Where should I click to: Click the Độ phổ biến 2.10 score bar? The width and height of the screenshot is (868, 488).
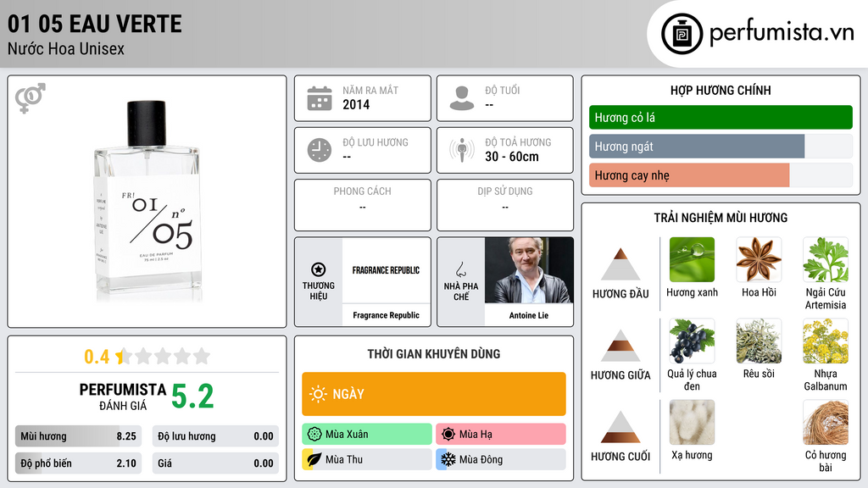[x=78, y=463]
